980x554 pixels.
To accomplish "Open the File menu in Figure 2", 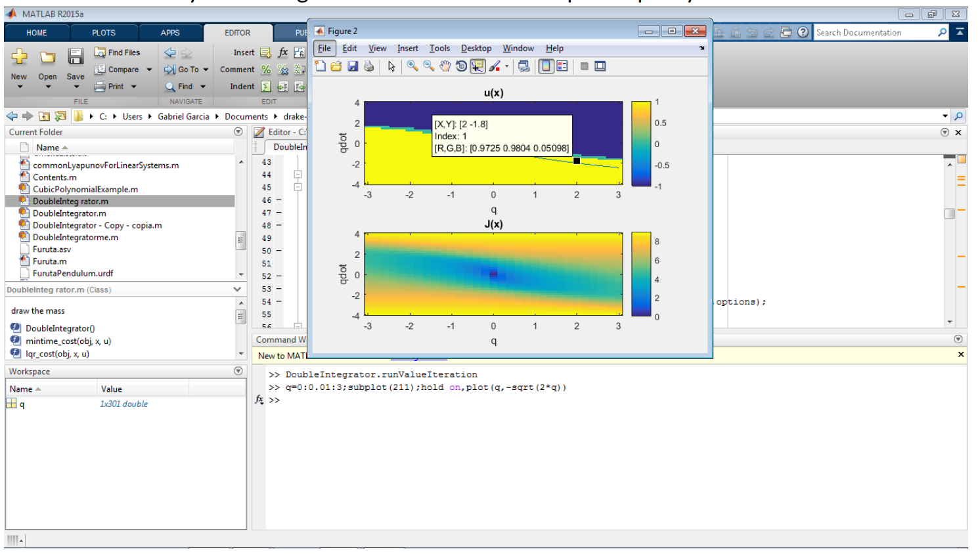I will pos(324,49).
